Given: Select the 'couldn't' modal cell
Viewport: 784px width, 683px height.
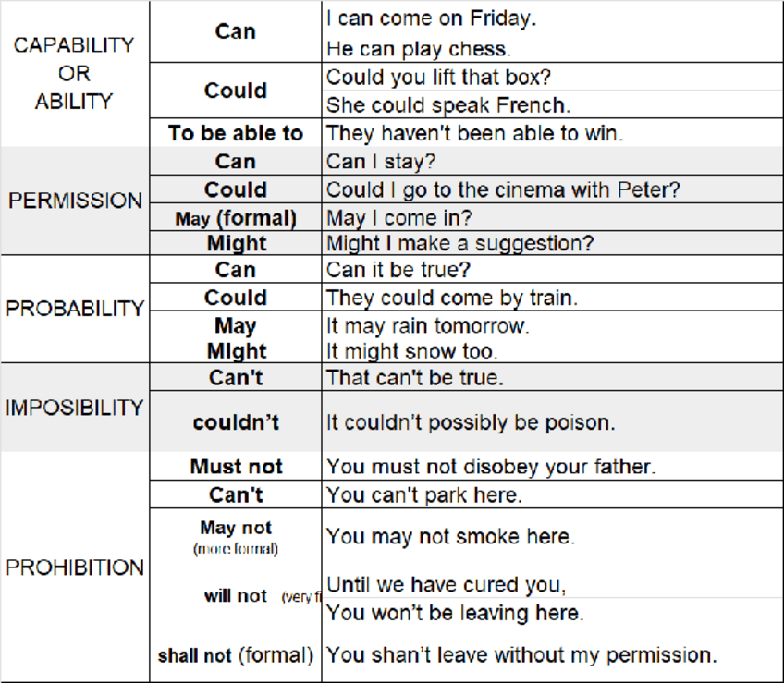Looking at the screenshot, I should [236, 422].
